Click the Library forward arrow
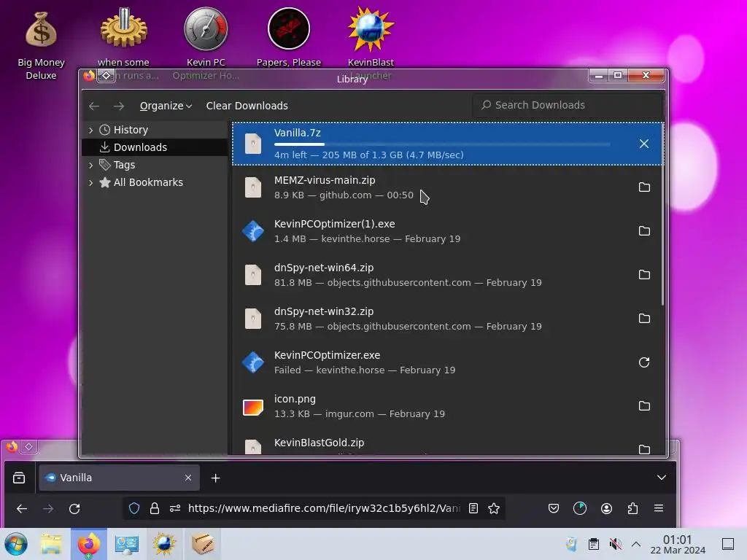The width and height of the screenshot is (747, 560). pos(119,106)
